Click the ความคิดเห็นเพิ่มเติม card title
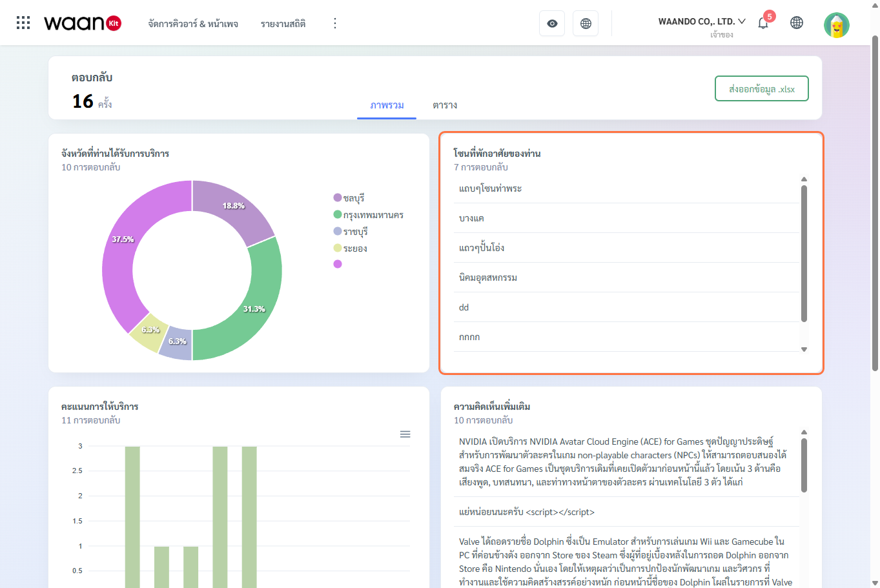880x588 pixels. click(x=492, y=407)
